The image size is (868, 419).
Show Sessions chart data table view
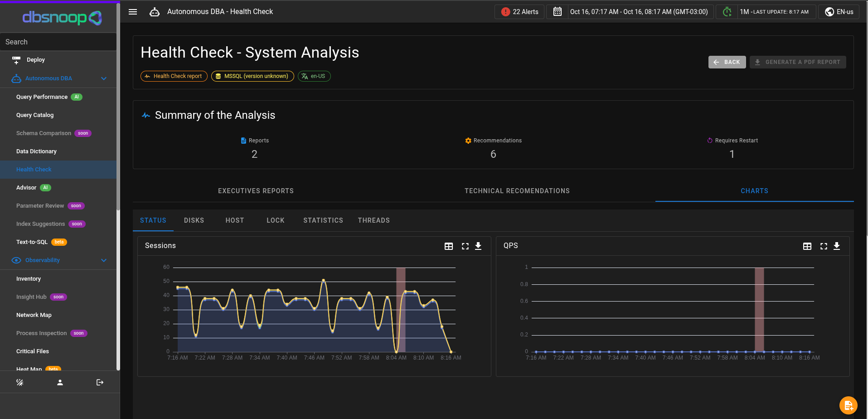(x=449, y=246)
